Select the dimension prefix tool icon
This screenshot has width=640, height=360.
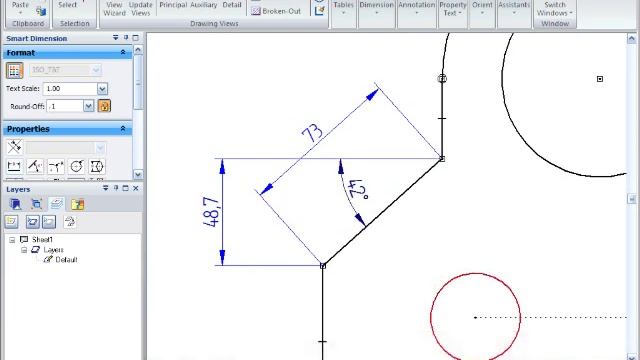[x=14, y=147]
